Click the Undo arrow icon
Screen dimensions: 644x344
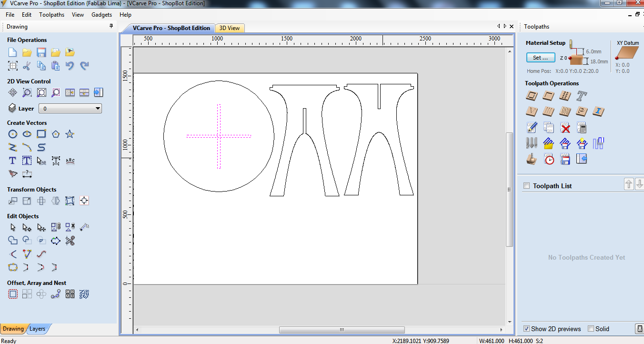(70, 66)
